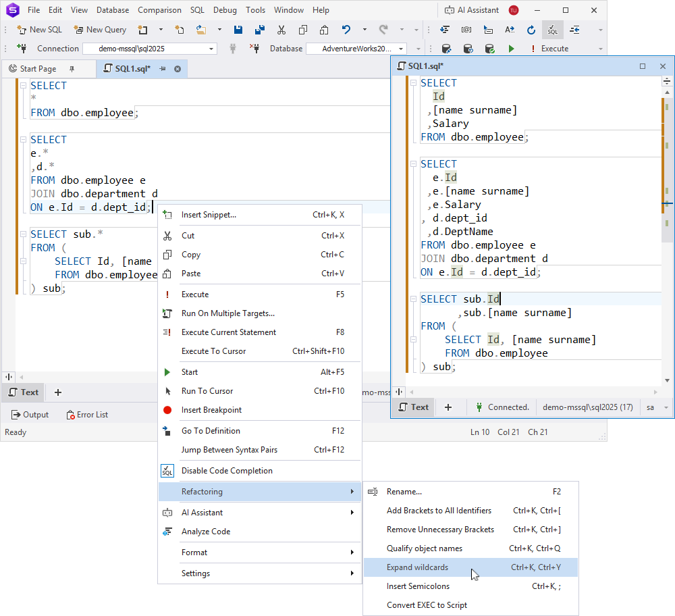Open the File menu
675x616 pixels.
tap(34, 10)
